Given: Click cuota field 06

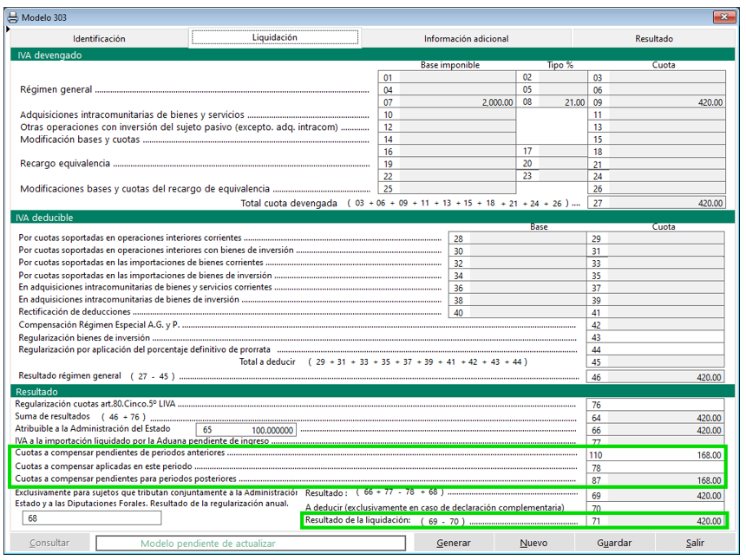Looking at the screenshot, I should click(x=657, y=90).
